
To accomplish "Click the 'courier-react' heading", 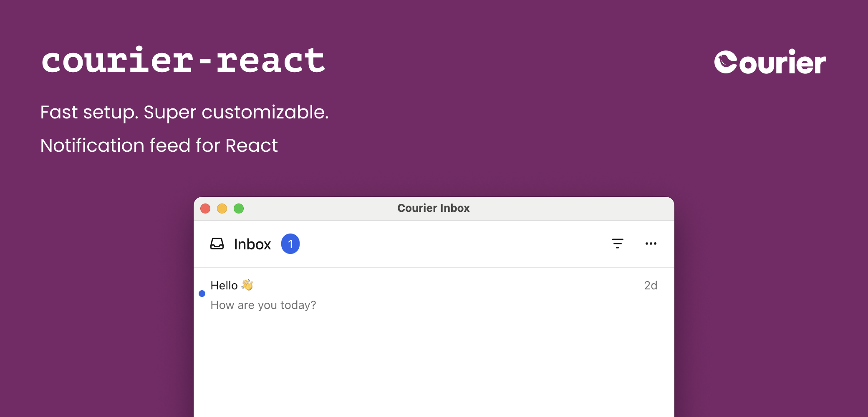I will [183, 60].
